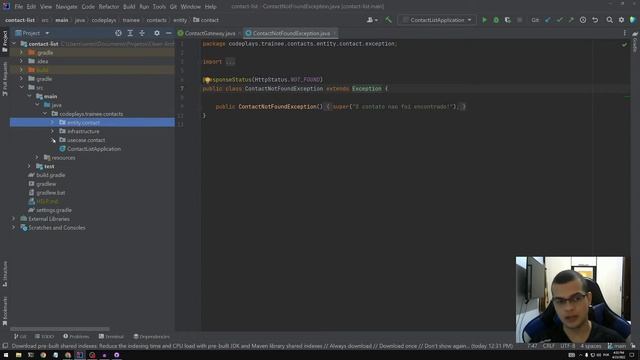Open the Problems tool window button
This screenshot has height=360, width=640.
tap(76, 337)
